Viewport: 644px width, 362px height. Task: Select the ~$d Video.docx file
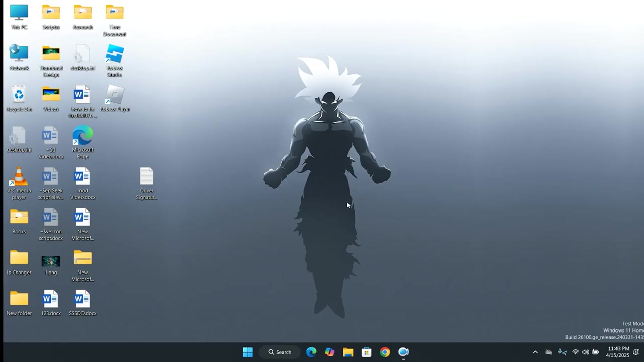[51, 143]
